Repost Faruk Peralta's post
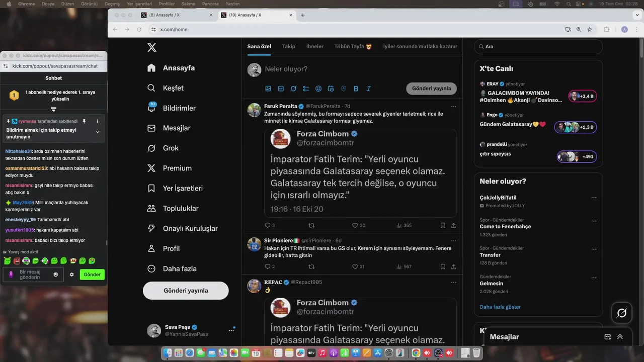Screen dimensions: 644x362 [311, 225]
